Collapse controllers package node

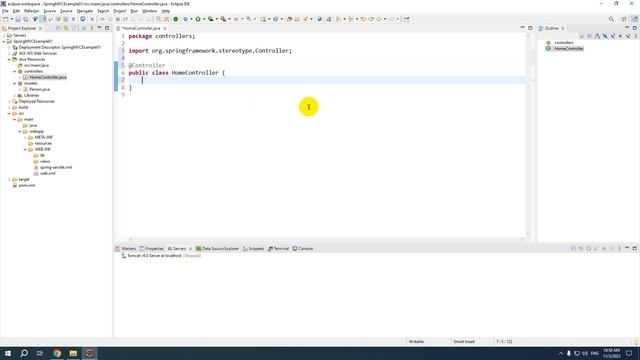15,71
